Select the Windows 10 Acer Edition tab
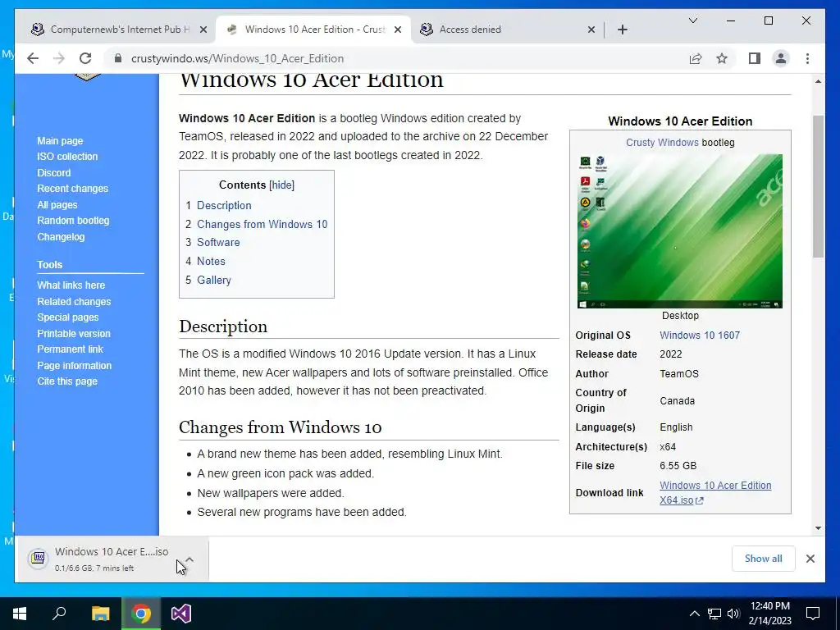Image resolution: width=840 pixels, height=630 pixels. [x=313, y=30]
